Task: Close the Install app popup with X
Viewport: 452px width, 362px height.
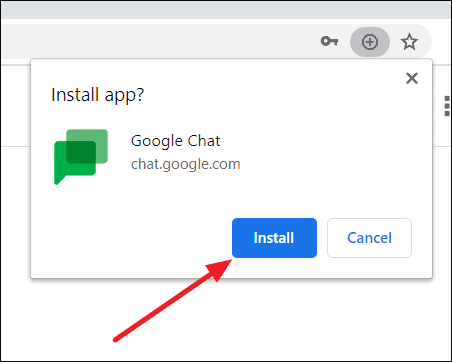Action: point(412,79)
